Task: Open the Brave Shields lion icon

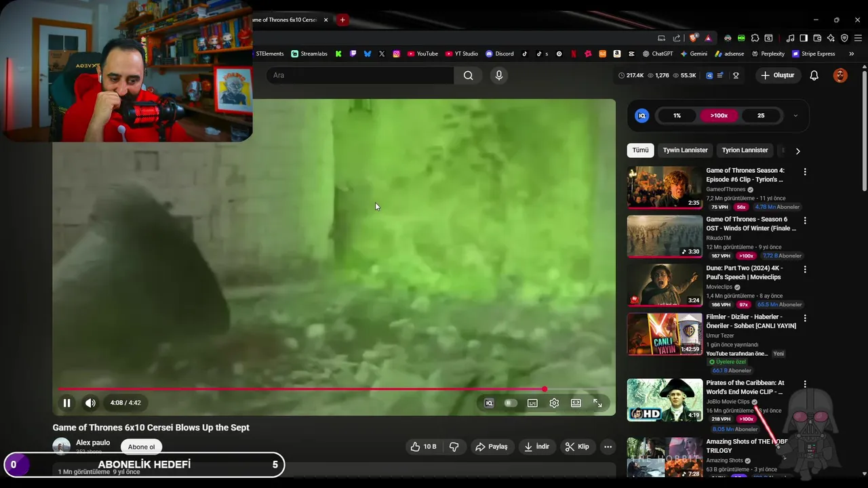Action: (693, 38)
